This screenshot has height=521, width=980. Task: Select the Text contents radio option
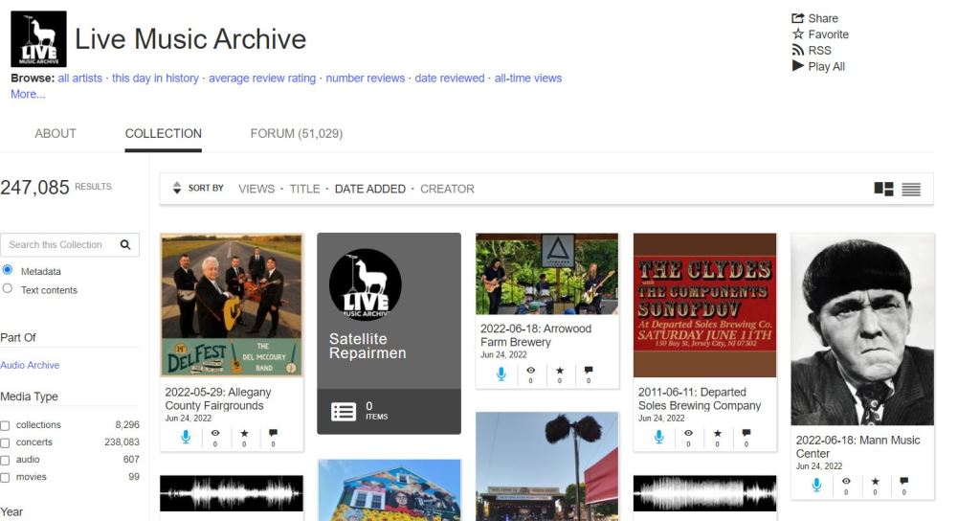click(x=8, y=289)
